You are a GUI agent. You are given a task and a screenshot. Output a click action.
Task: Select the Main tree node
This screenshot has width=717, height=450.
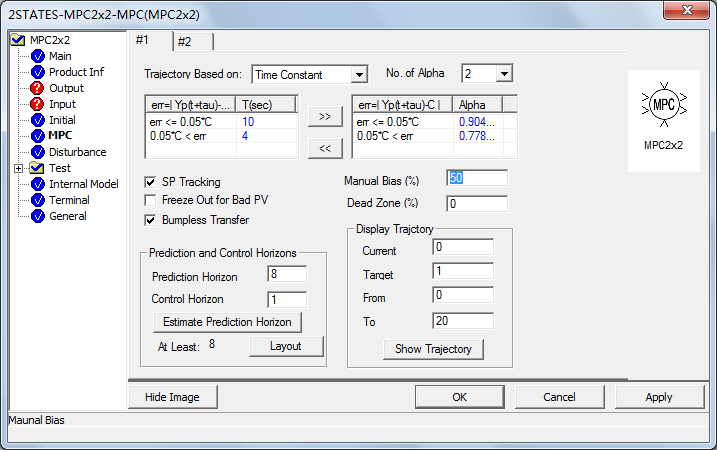coord(60,56)
